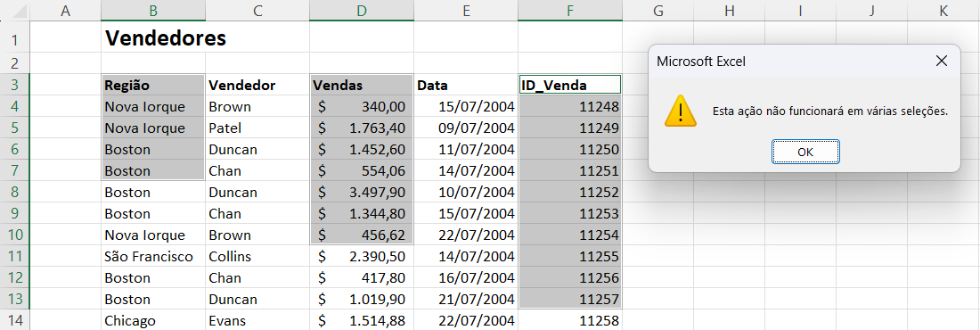Click the ID_Venda header cell
Viewport: 980px width, 330px height.
coord(570,85)
